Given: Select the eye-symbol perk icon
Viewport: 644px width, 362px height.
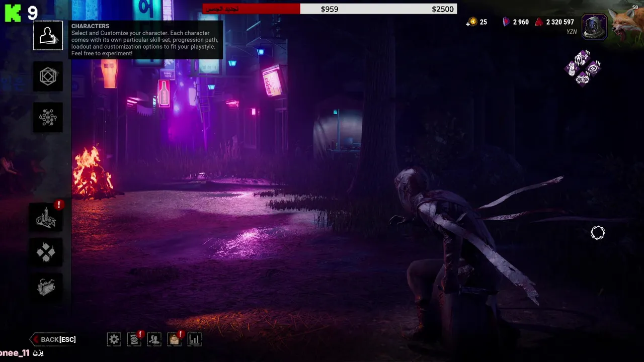Looking at the screenshot, I should [x=594, y=68].
